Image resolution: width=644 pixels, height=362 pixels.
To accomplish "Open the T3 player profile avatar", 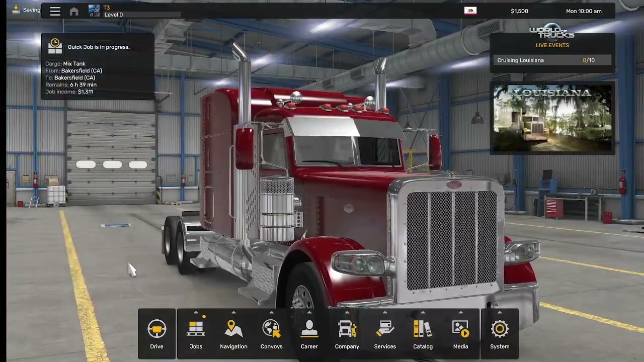I will click(x=94, y=11).
